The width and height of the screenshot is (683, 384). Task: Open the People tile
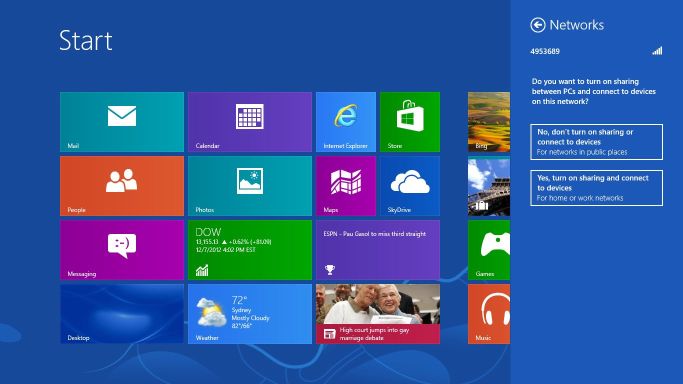coord(122,186)
